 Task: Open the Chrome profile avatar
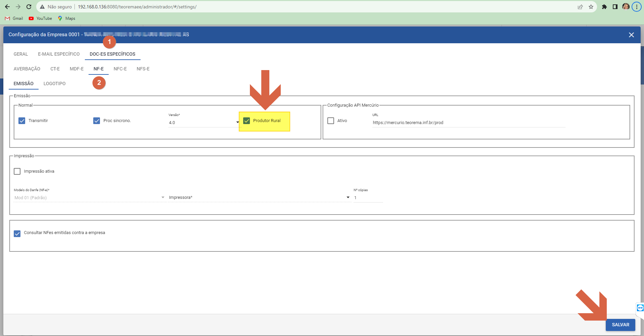pyautogui.click(x=626, y=7)
